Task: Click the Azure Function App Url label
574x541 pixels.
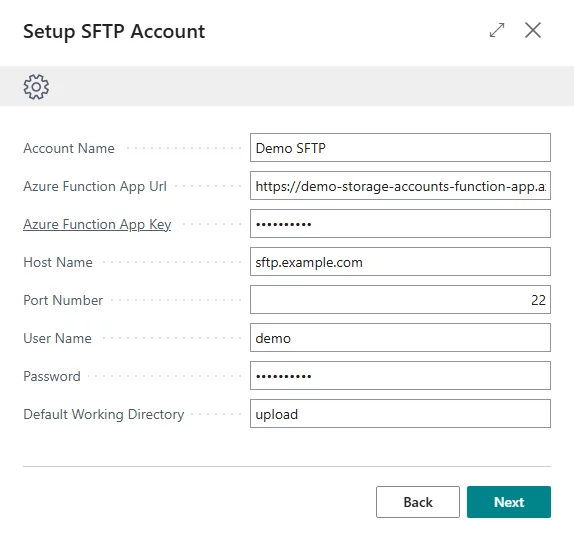Action: [95, 186]
